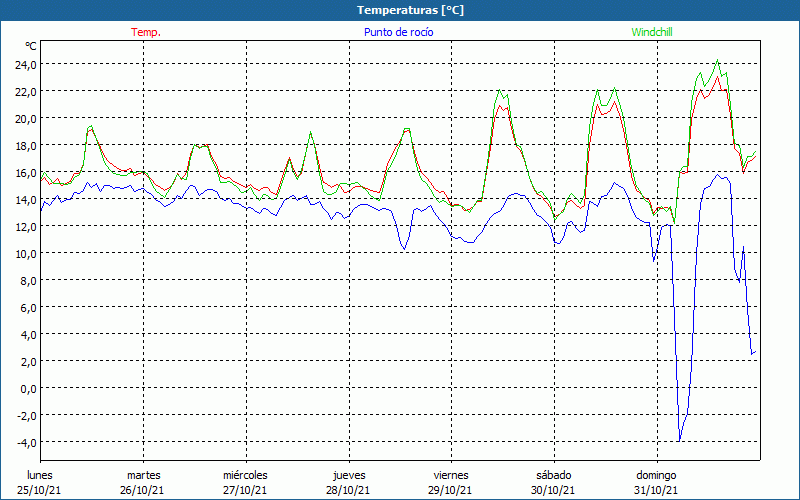Click the '25/10/21' date label
The image size is (800, 500).
[x=39, y=490]
